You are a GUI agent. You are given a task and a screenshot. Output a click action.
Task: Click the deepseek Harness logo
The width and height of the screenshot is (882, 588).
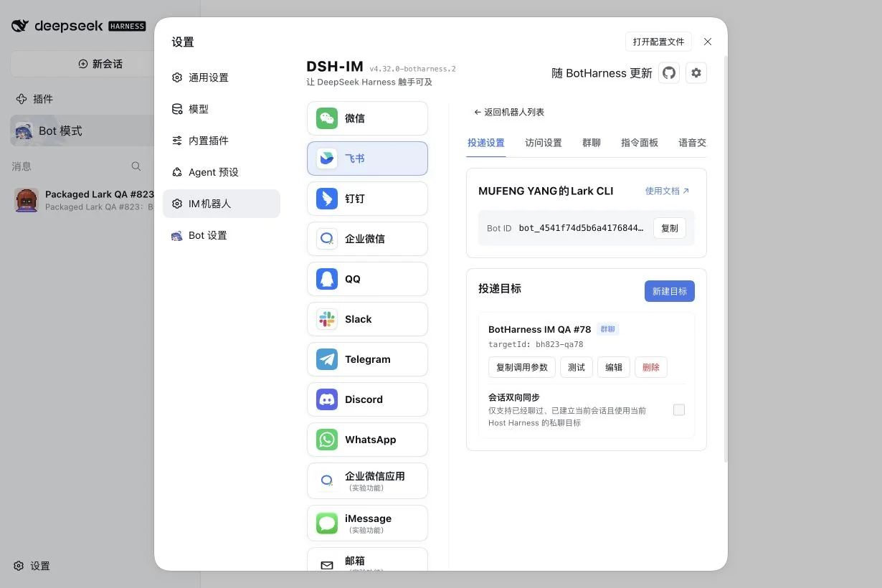79,26
